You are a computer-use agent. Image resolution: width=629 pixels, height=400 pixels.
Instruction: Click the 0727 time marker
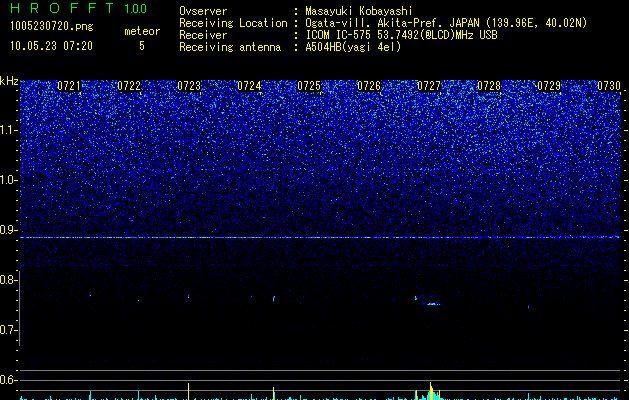pyautogui.click(x=429, y=86)
